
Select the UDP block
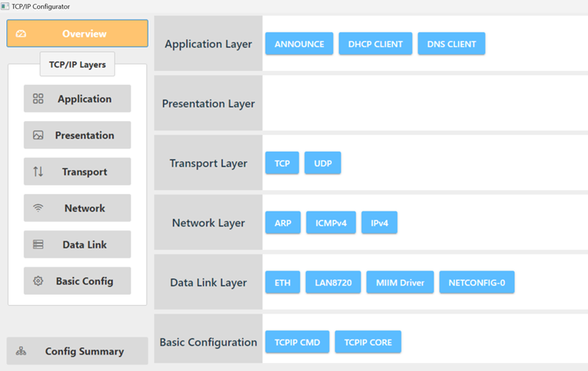[323, 163]
